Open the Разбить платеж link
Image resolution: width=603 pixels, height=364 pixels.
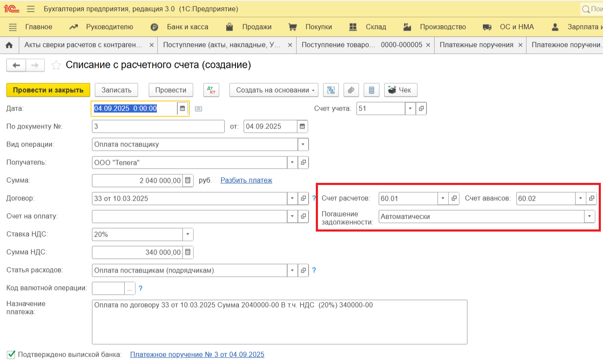(x=246, y=180)
